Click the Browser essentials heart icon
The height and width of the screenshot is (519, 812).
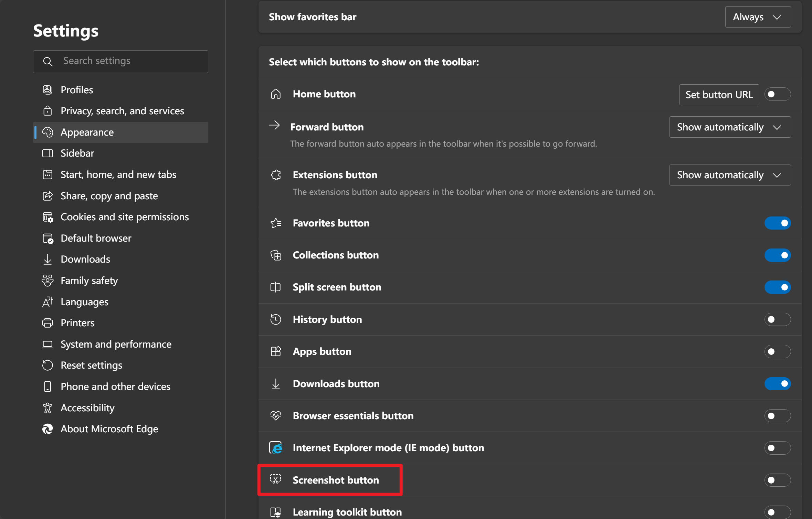click(276, 416)
